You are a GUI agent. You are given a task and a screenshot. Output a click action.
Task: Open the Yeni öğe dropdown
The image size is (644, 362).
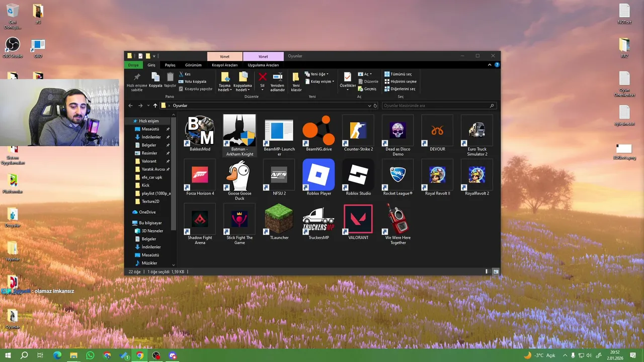(316, 74)
